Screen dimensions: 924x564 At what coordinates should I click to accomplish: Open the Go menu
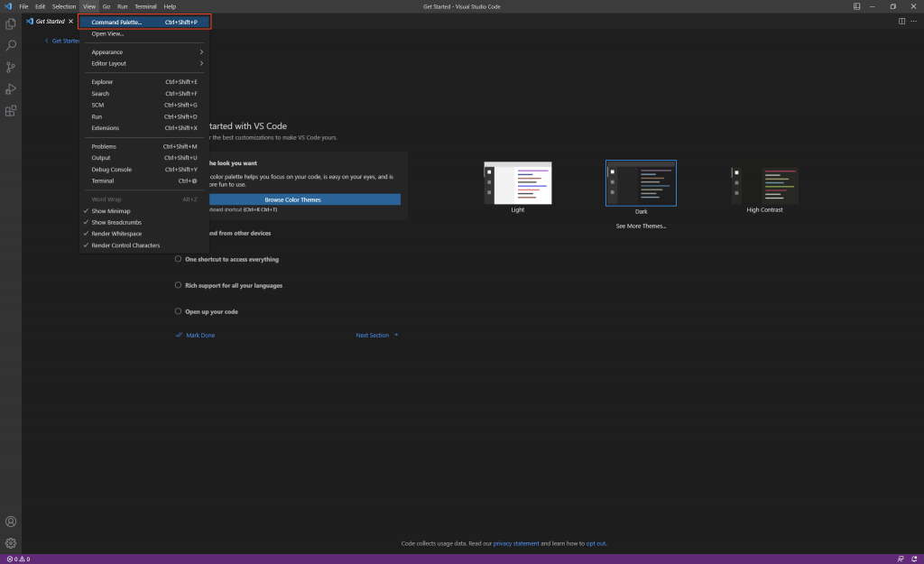tap(106, 6)
